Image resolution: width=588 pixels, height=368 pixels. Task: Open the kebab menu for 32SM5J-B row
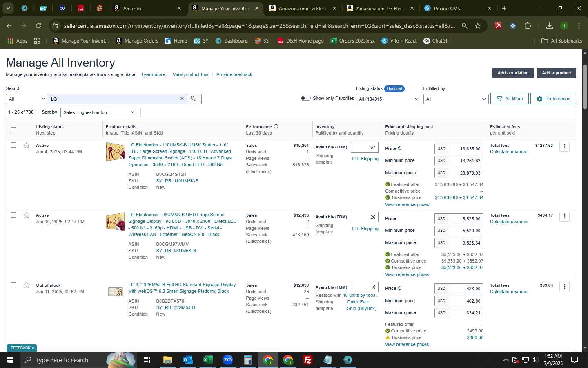[x=565, y=287]
